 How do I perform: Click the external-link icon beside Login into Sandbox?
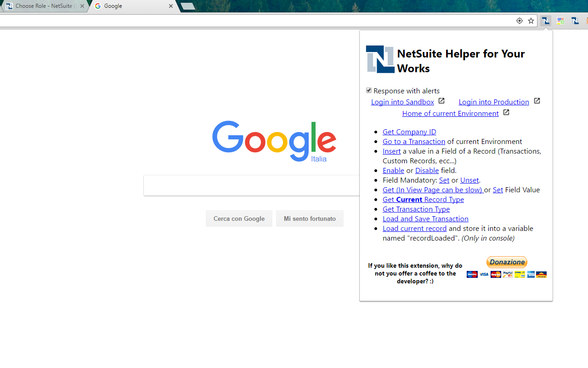(441, 101)
